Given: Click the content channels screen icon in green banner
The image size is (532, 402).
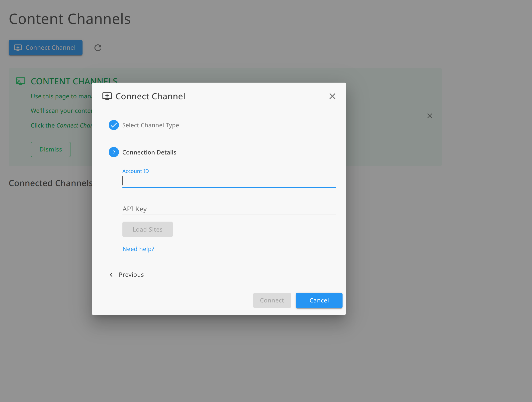Looking at the screenshot, I should (21, 81).
